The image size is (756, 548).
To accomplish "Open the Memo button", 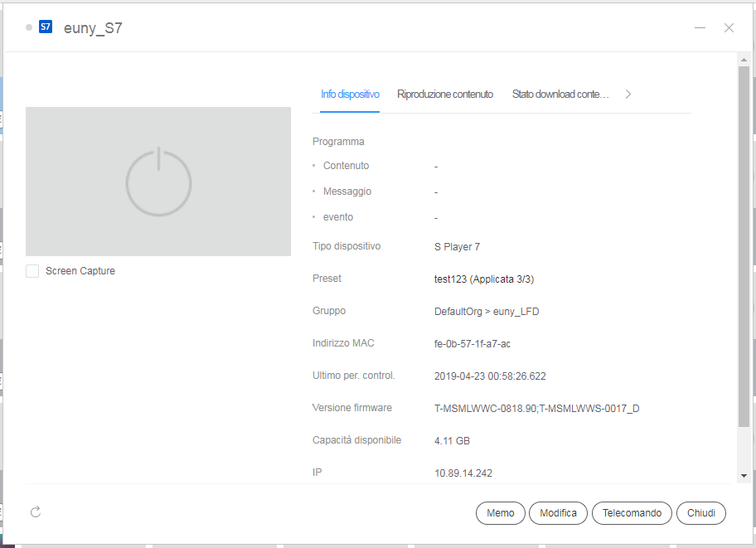I will click(500, 513).
